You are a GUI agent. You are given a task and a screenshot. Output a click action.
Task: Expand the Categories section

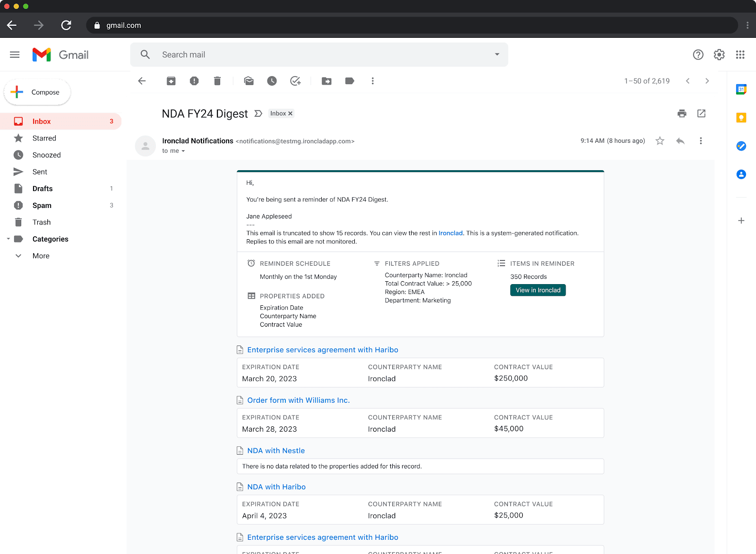9,239
